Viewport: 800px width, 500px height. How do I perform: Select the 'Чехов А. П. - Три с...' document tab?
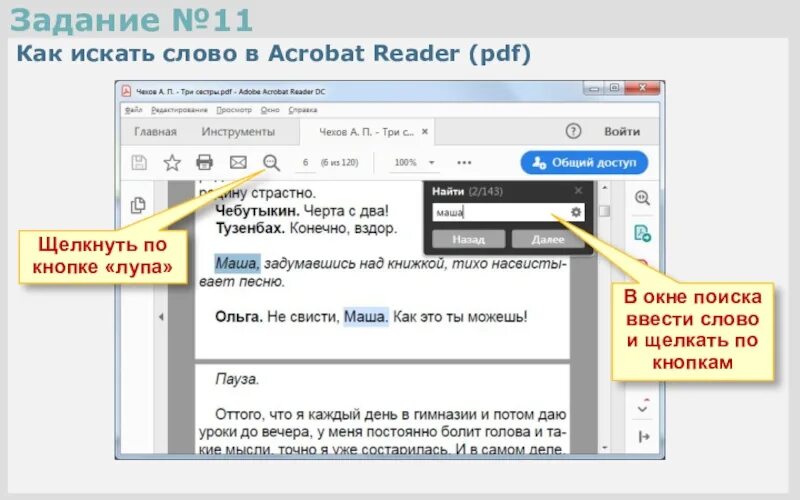366,132
